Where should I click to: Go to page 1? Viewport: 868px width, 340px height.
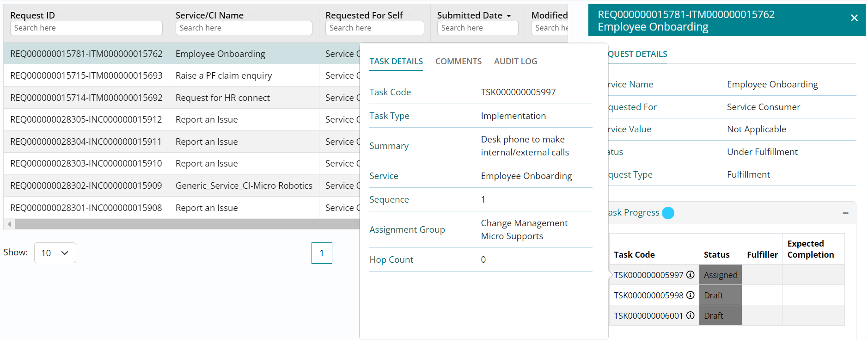322,253
